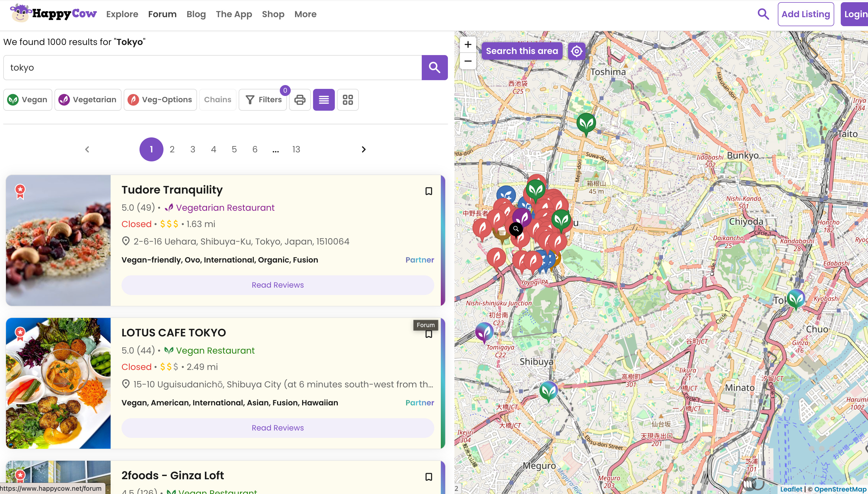Viewport: 868px width, 494px height.
Task: Click the tokyo search input field
Action: 212,68
